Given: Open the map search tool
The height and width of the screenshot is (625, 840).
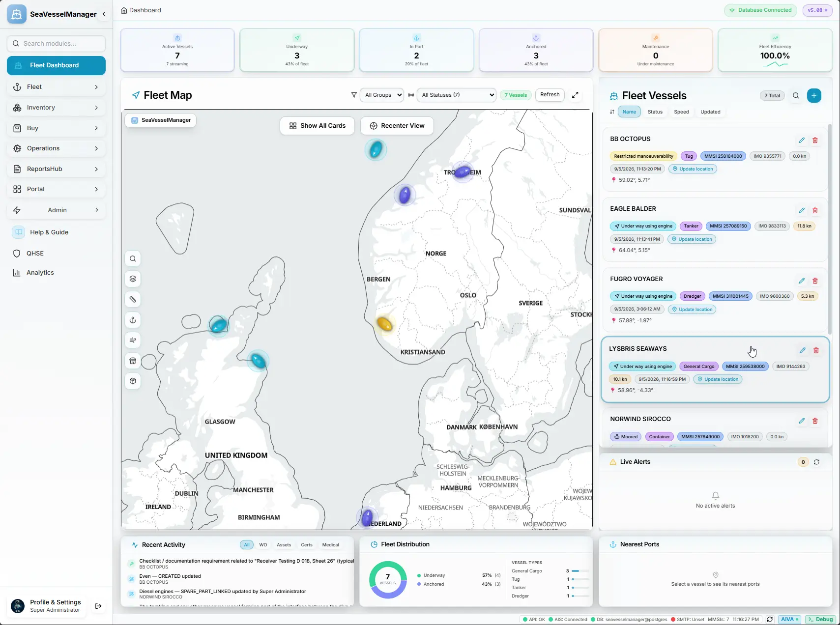Looking at the screenshot, I should pos(133,258).
